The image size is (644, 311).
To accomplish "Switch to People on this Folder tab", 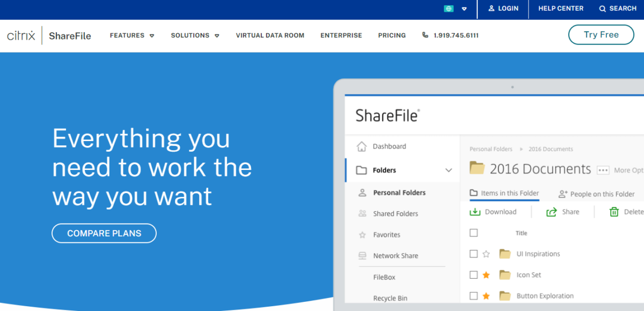I will pos(596,194).
